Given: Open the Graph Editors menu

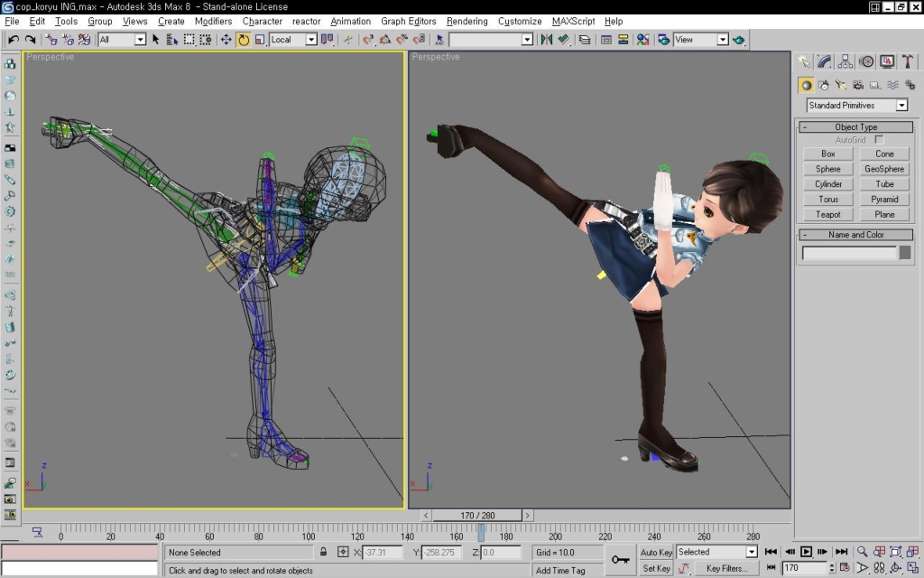Looking at the screenshot, I should pyautogui.click(x=409, y=22).
